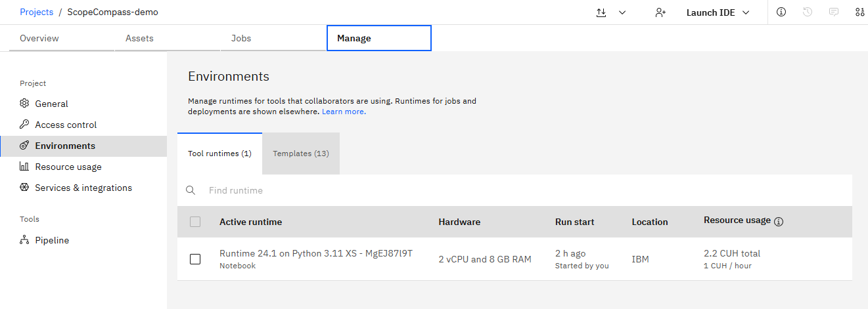
Task: Open the comments icon in header
Action: click(x=834, y=12)
